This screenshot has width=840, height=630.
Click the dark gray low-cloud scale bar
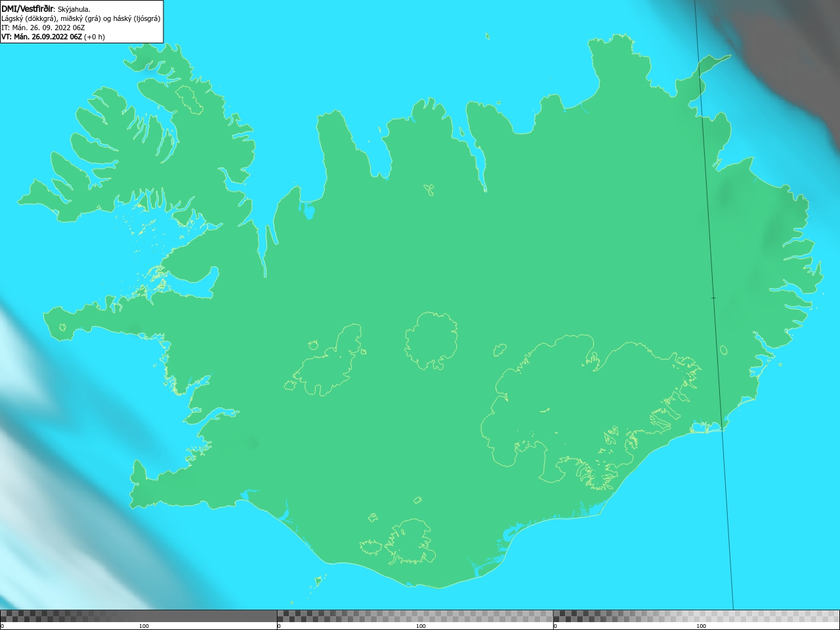tap(138, 616)
